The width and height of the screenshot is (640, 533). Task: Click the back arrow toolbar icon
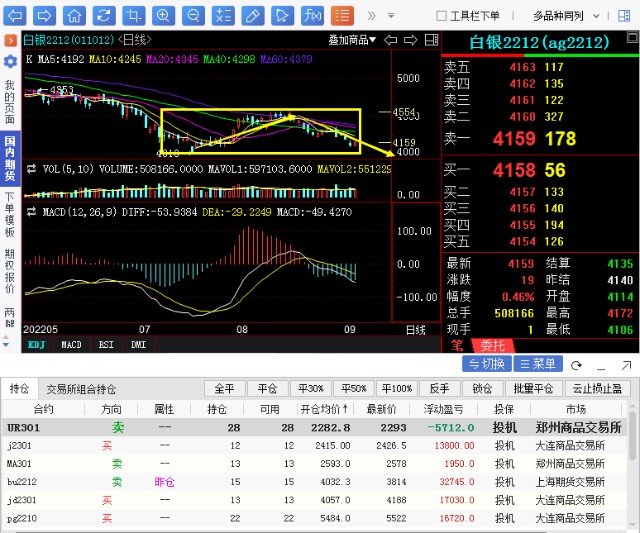pos(15,16)
